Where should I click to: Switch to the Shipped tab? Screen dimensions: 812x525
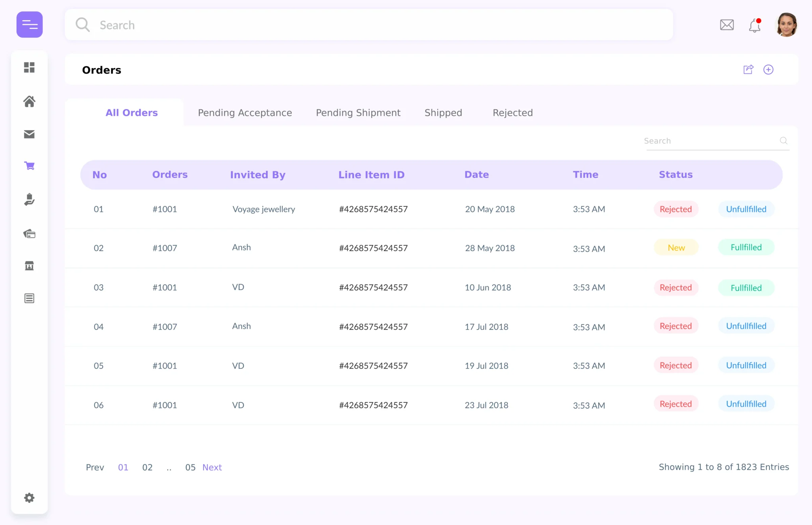pos(443,113)
